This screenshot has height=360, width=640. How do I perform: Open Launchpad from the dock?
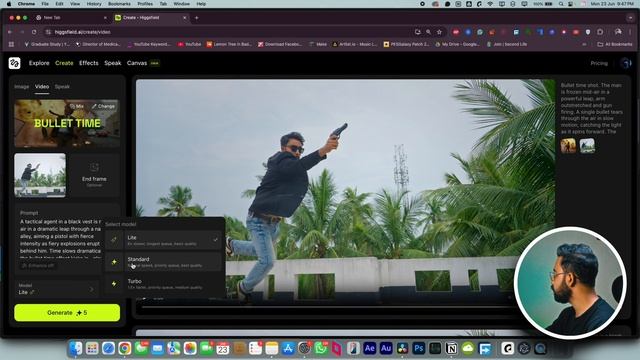pos(92,348)
